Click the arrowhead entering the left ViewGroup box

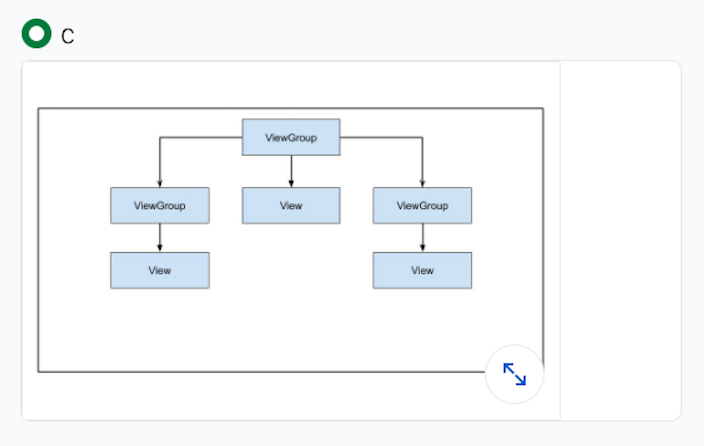point(160,183)
